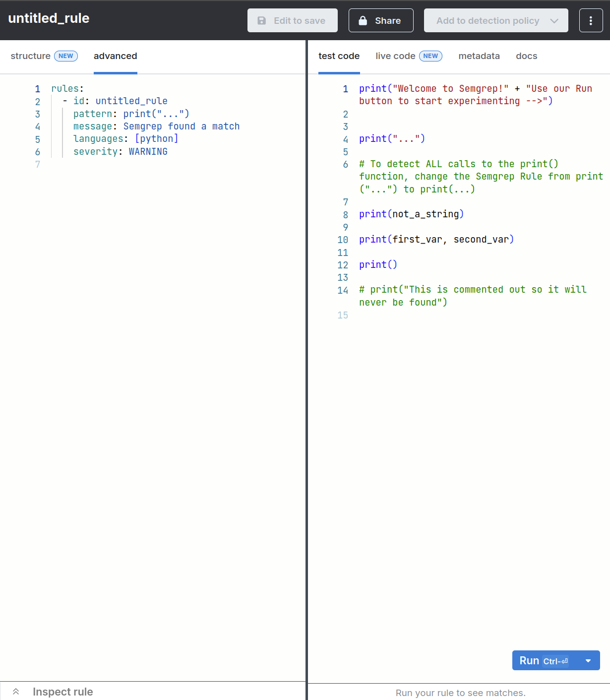
Task: Click the NEW badge next to live code
Action: pyautogui.click(x=430, y=56)
